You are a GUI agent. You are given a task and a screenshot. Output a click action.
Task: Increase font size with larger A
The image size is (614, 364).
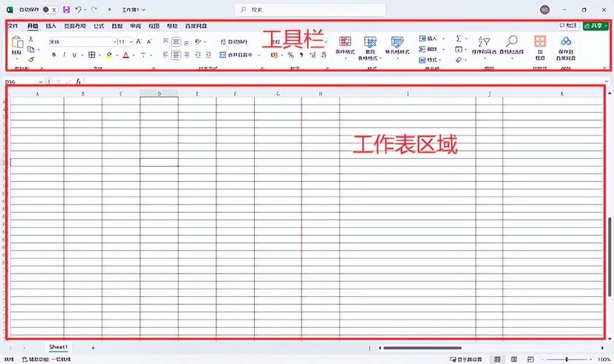138,41
